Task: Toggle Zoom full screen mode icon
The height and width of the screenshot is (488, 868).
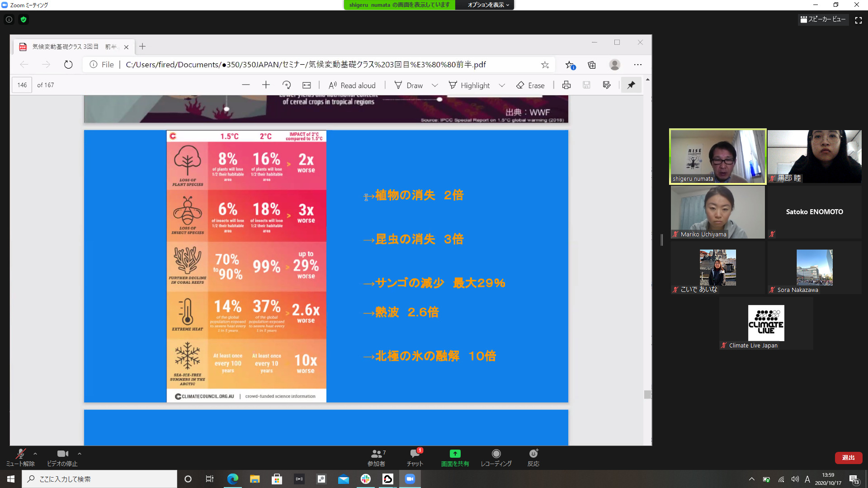Action: (858, 20)
